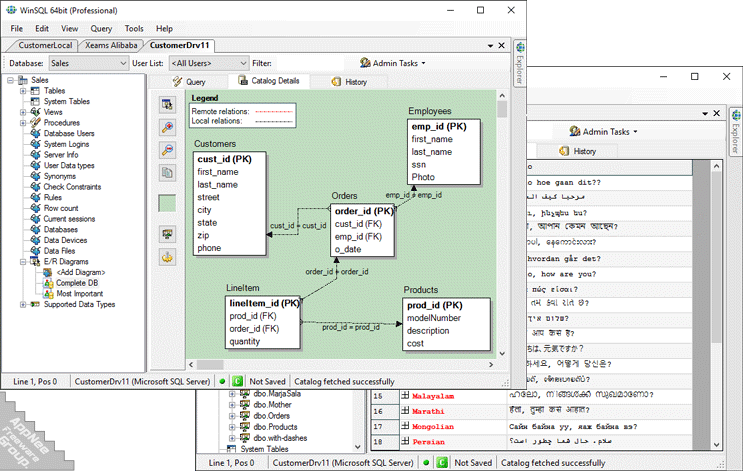Click the diagram horizontal scrollbar right arrow
This screenshot has height=471, width=743.
[491, 364]
